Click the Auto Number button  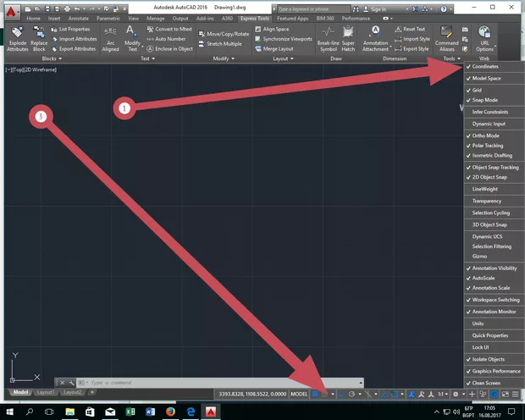[166, 39]
